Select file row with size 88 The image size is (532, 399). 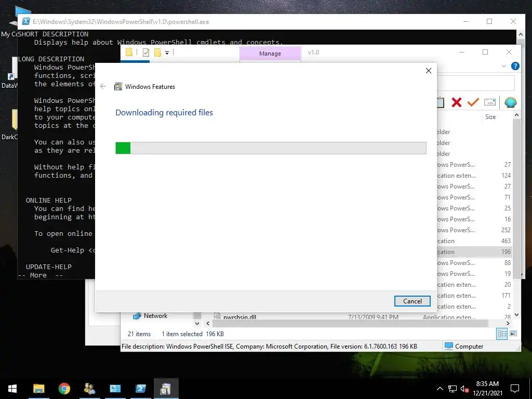(x=474, y=262)
